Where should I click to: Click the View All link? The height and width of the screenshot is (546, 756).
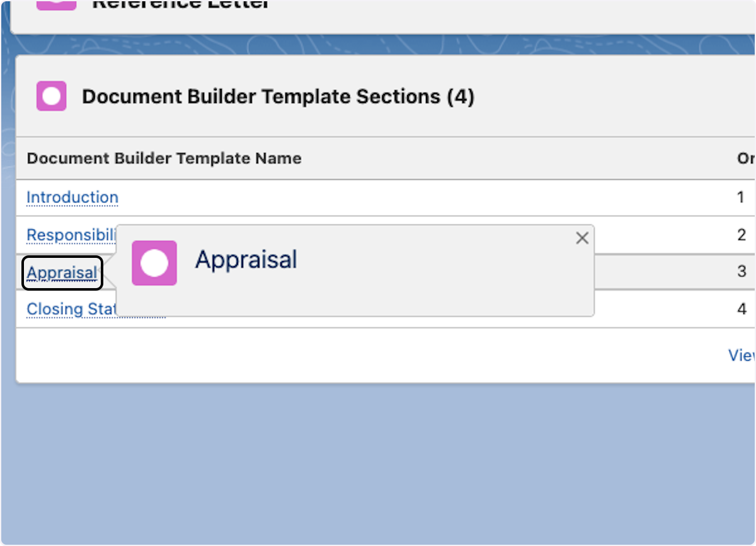(742, 355)
